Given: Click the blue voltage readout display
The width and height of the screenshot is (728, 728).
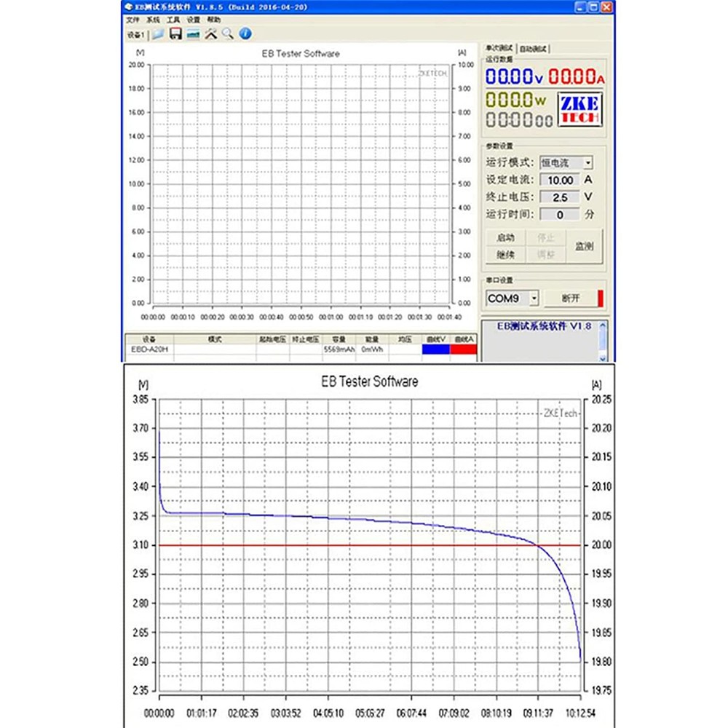Looking at the screenshot, I should click(514, 76).
